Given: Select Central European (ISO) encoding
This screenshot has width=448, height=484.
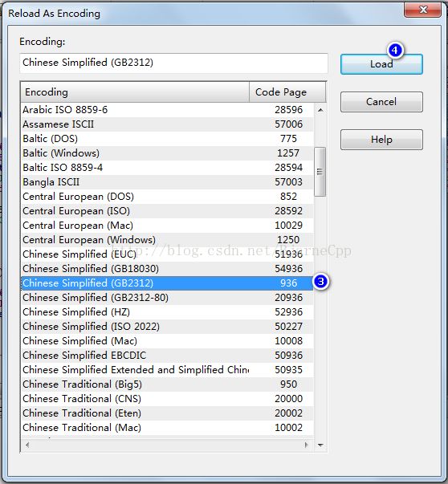Looking at the screenshot, I should (167, 211).
